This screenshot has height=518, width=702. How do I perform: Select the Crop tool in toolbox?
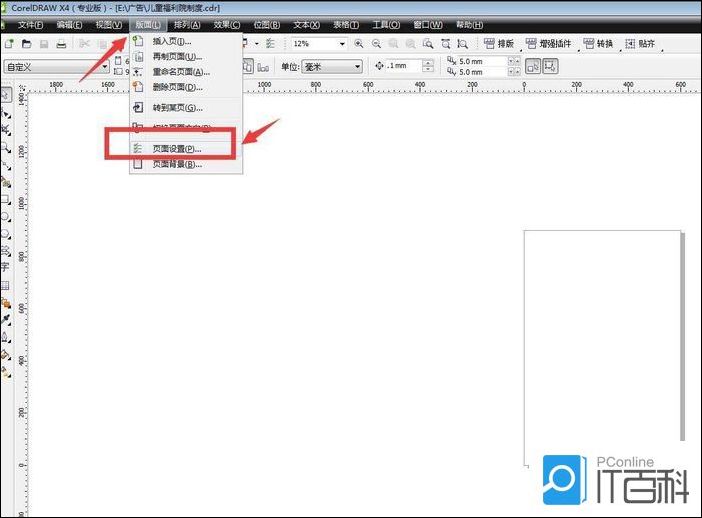point(6,130)
